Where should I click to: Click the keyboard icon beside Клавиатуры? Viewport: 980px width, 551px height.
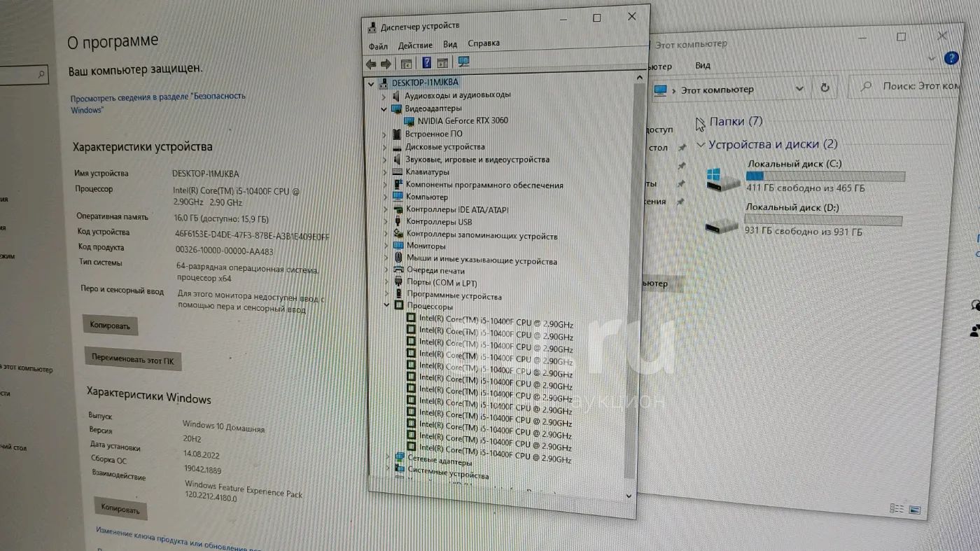(398, 172)
